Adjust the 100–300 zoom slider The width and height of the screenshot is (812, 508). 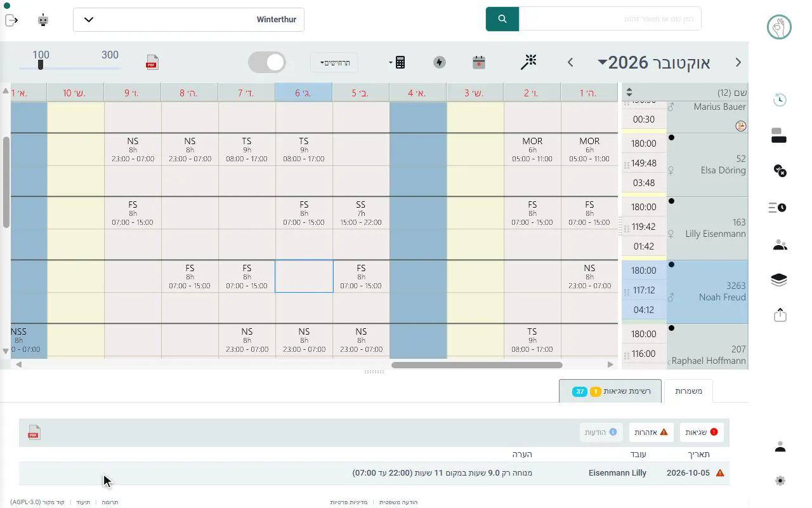coord(41,65)
